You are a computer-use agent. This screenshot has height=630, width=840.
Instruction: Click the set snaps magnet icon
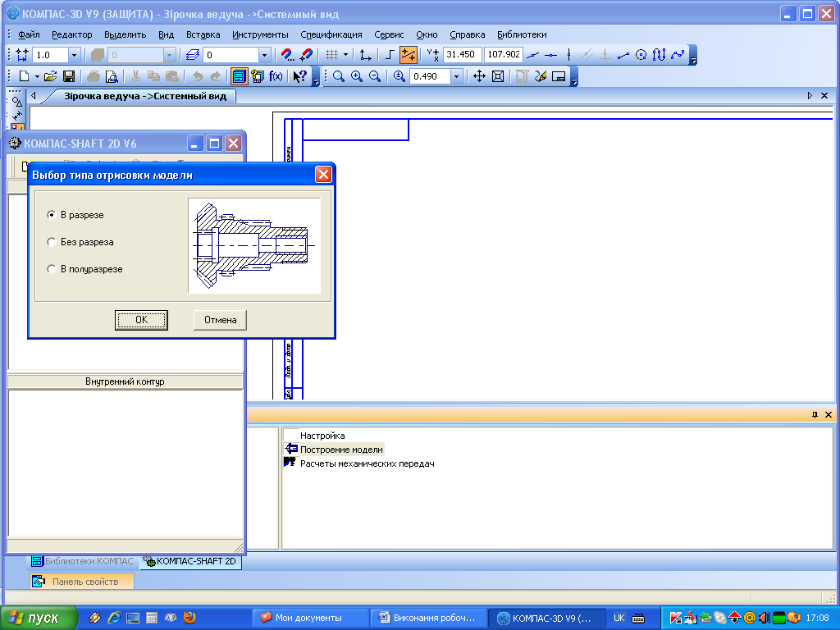pos(288,55)
